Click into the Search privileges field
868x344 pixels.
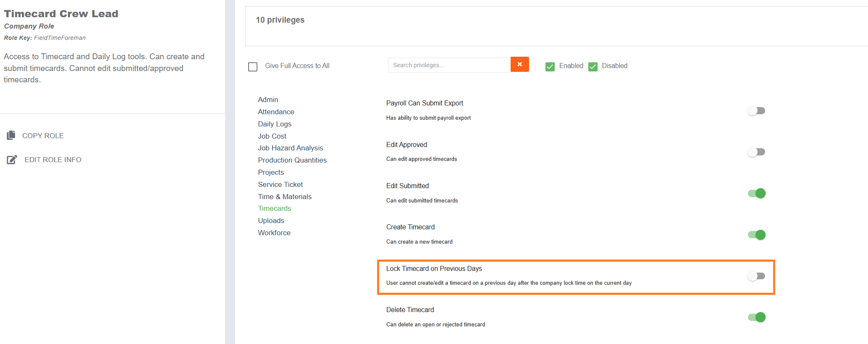449,65
